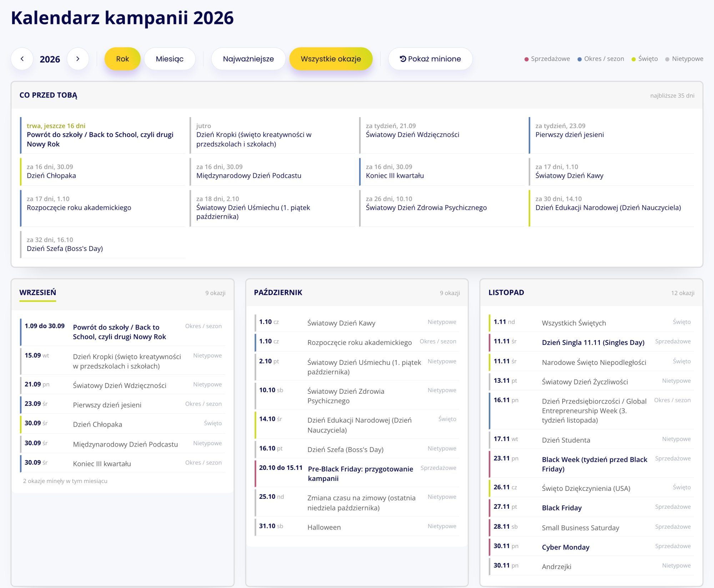The image size is (714, 588).
Task: Click '2 okazje minęły w tym miesiącu'
Action: click(x=65, y=481)
